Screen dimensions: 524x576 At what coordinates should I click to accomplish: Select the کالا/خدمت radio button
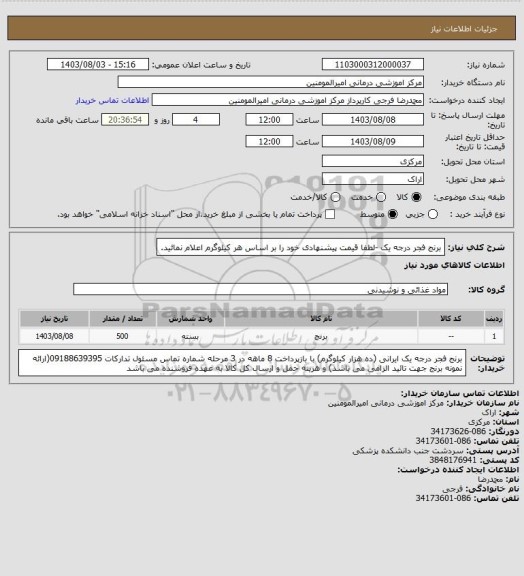tap(335, 197)
